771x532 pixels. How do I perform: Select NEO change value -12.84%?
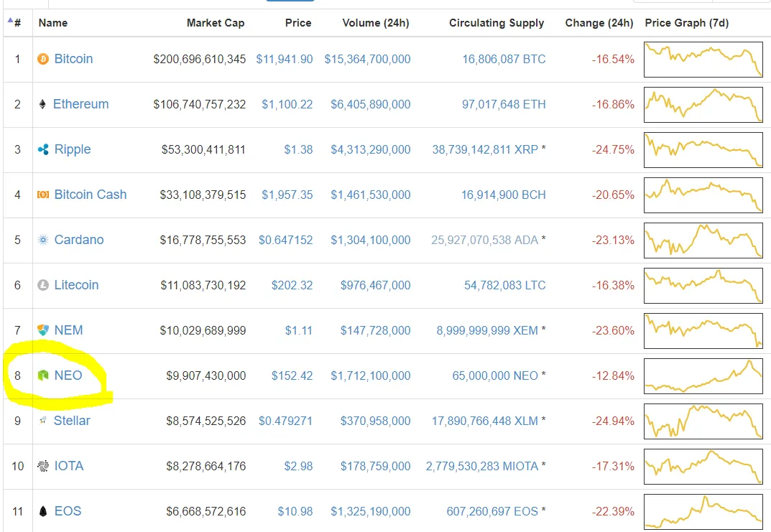(613, 375)
